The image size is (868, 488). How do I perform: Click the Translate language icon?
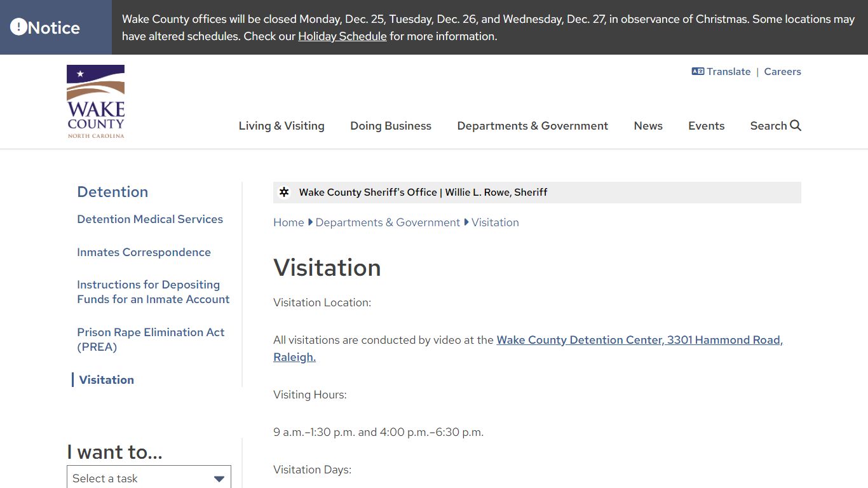click(698, 72)
